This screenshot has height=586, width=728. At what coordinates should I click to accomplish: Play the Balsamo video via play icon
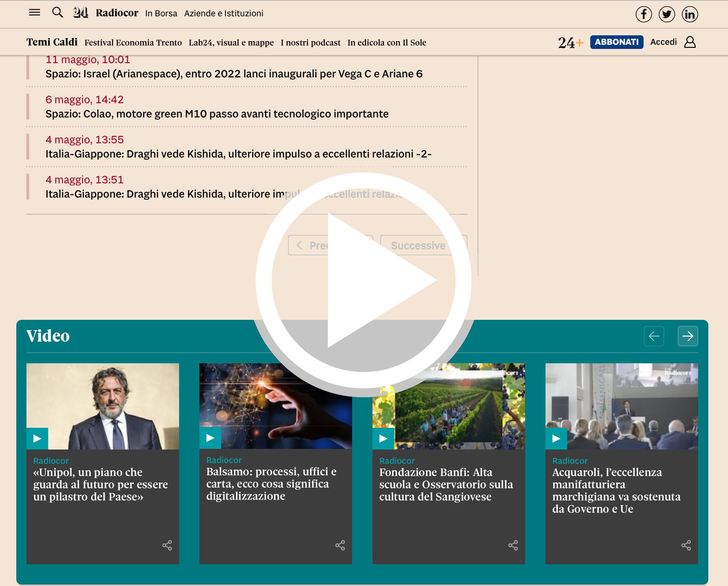(210, 438)
